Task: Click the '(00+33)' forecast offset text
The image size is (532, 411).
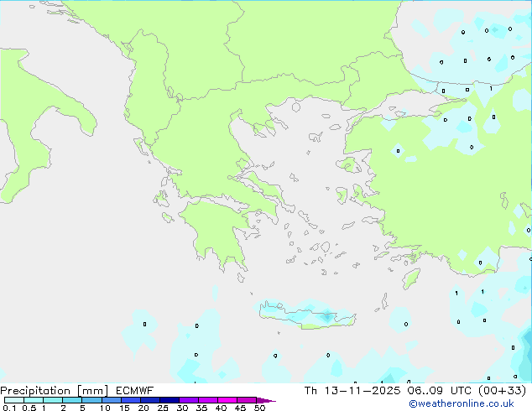Action: click(502, 391)
